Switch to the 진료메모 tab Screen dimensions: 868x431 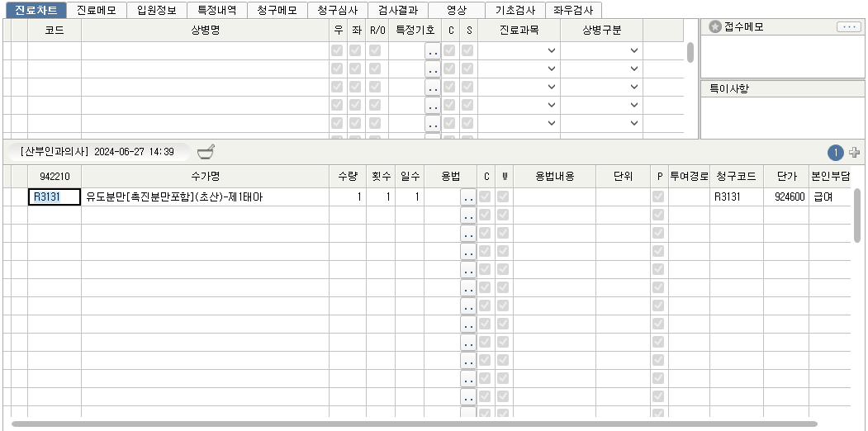(97, 11)
